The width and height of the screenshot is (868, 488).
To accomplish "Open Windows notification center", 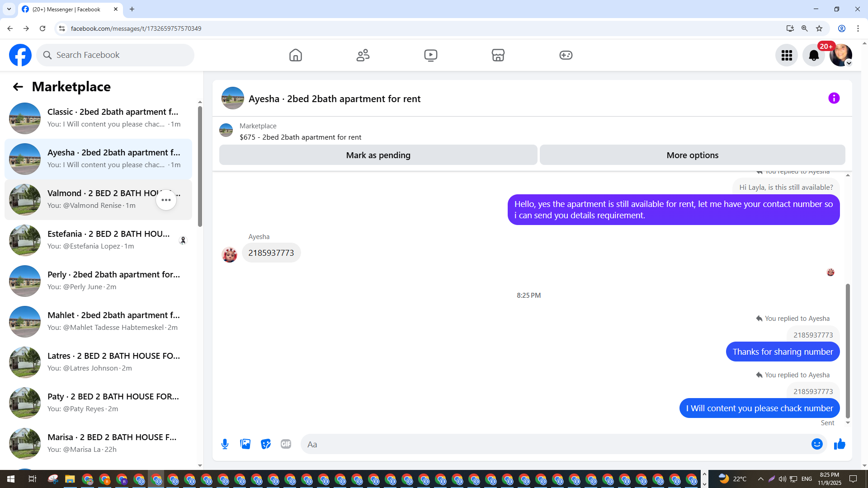I will click(x=854, y=479).
